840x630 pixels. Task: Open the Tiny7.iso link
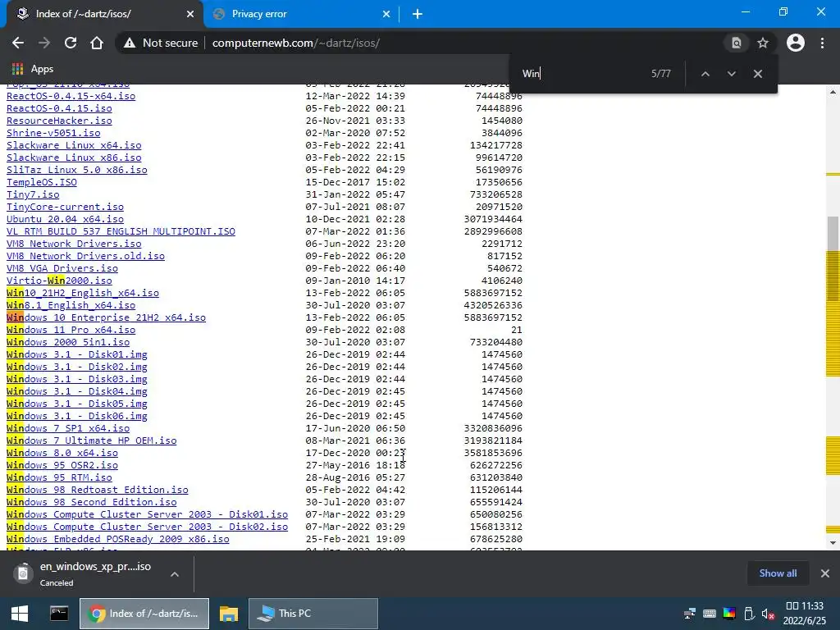(x=33, y=194)
